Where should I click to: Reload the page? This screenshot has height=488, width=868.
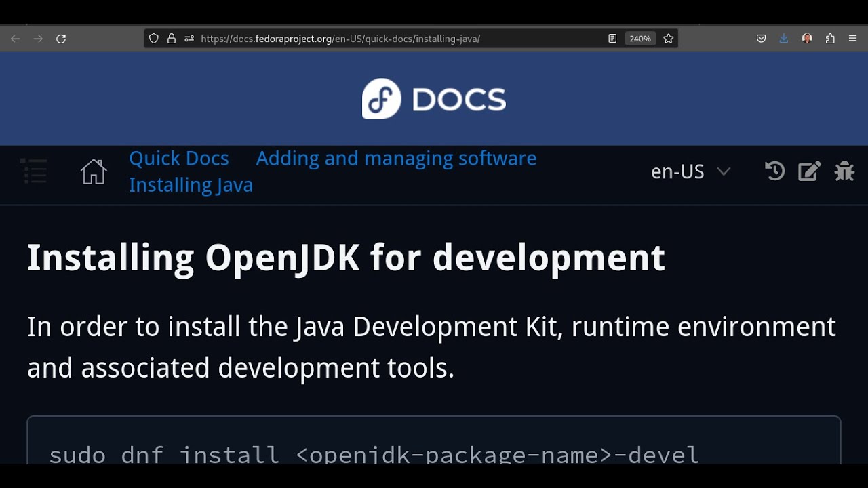[x=61, y=39]
